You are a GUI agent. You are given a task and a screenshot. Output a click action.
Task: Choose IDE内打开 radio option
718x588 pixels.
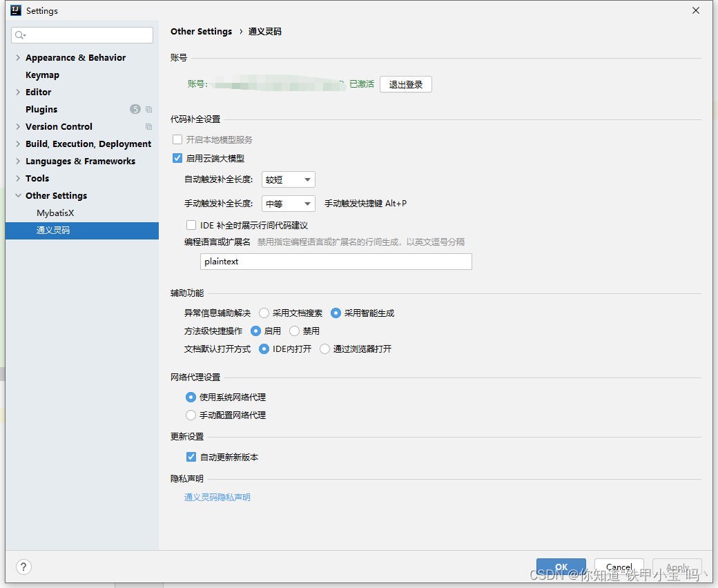[264, 349]
